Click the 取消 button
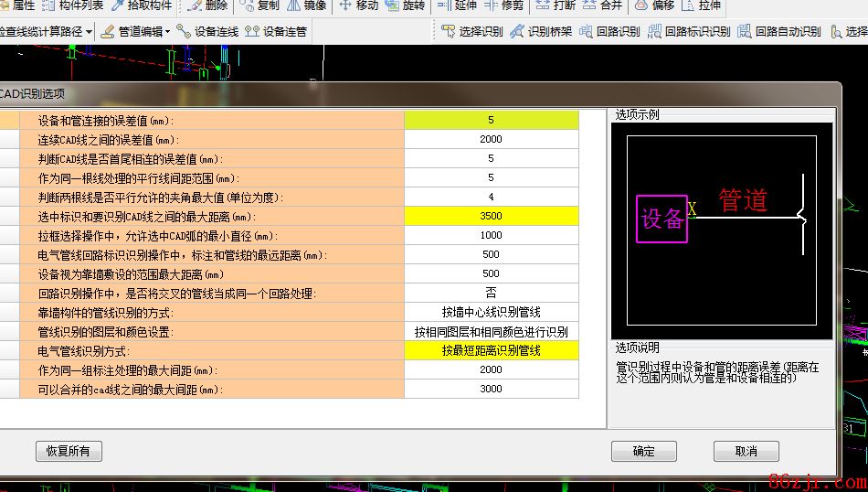868x492 pixels. point(746,451)
